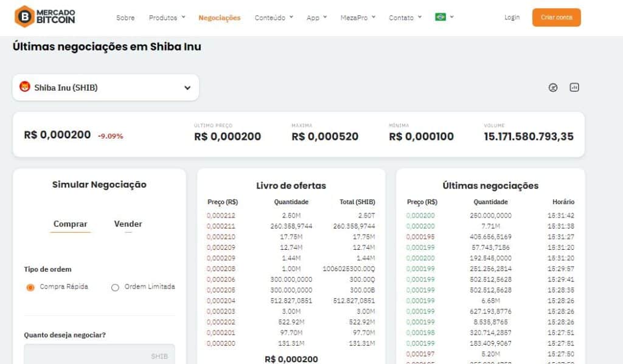The height and width of the screenshot is (364, 623).
Task: Click the trade quantity 183.409,9067
Action: [490, 343]
